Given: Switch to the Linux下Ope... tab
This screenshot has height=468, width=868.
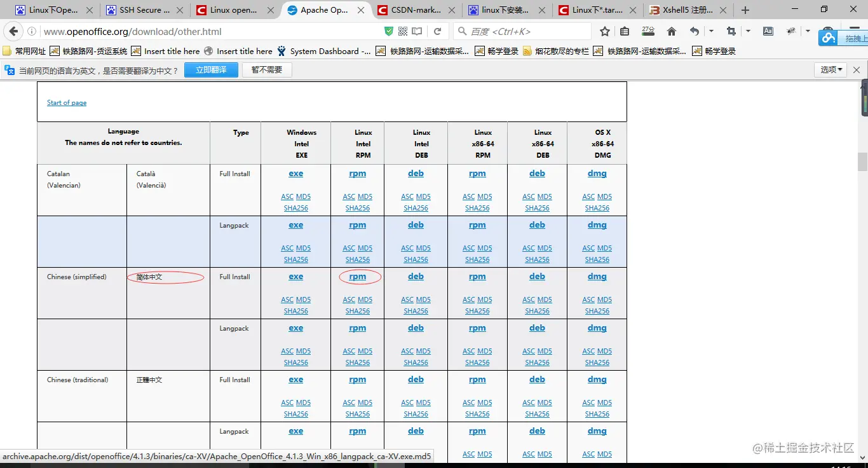Looking at the screenshot, I should 54,10.
